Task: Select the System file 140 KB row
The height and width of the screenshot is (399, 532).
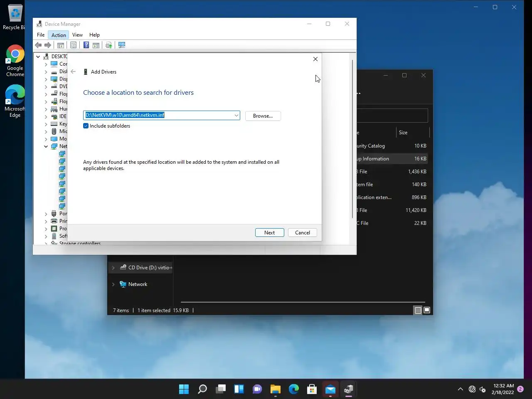Action: tap(393, 185)
